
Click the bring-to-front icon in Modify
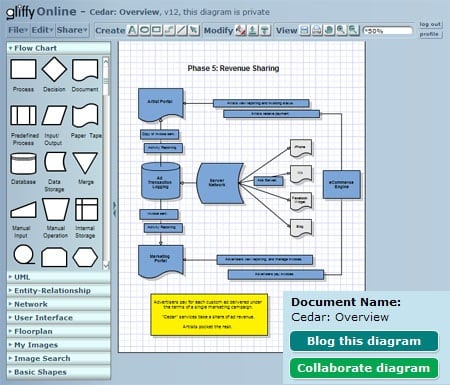253,30
